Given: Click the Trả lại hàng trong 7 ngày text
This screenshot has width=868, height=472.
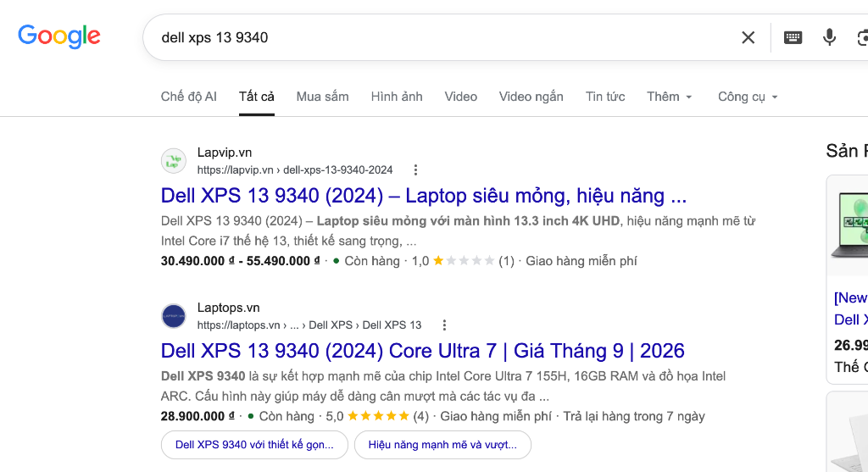Looking at the screenshot, I should pos(634,416).
